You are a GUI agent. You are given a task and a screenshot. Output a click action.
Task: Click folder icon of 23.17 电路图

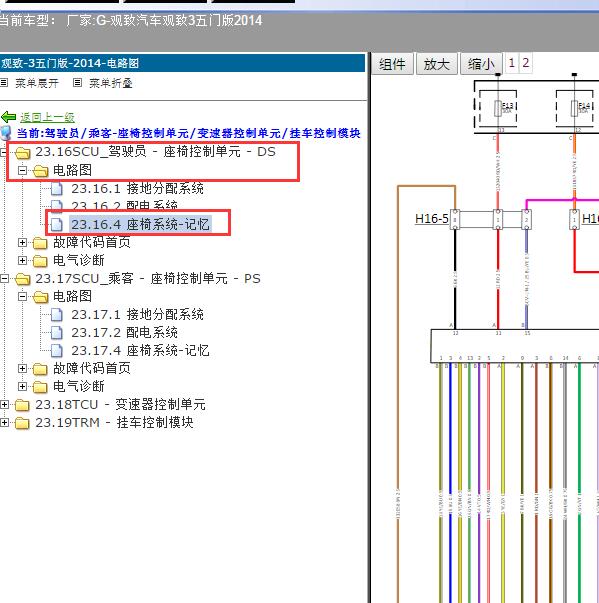coord(40,297)
